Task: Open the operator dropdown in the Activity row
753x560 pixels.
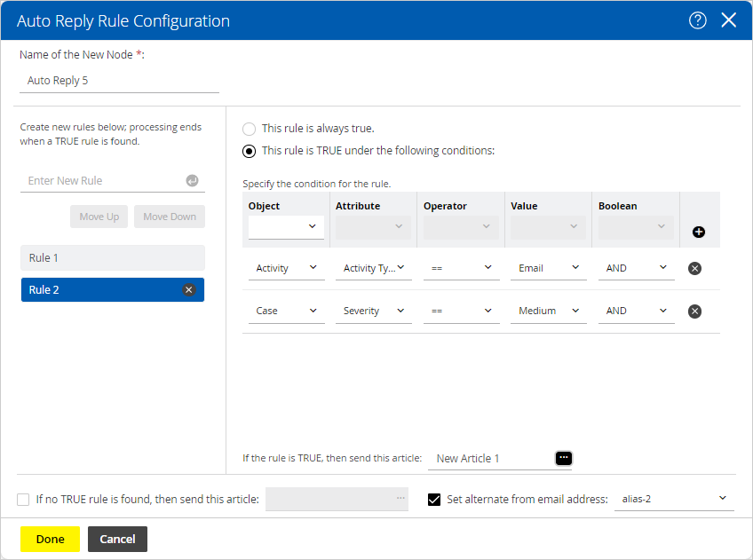Action: [x=461, y=268]
